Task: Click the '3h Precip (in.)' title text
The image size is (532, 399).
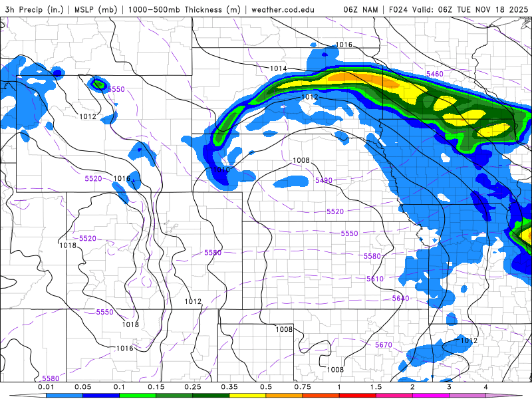Action: (35, 9)
